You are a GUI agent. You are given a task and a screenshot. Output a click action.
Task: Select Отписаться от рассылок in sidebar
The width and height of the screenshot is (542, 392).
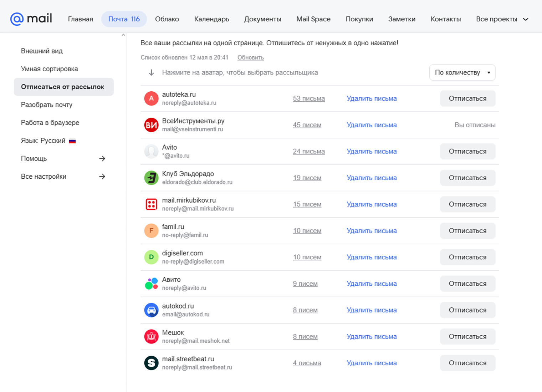click(64, 87)
